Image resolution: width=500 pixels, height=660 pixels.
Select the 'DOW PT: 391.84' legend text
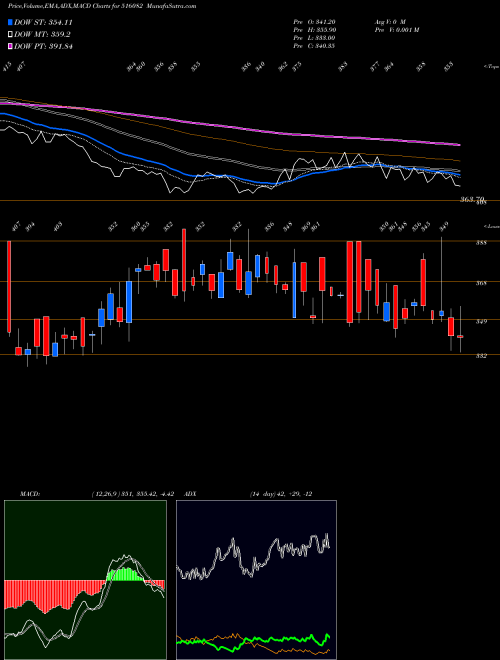[x=43, y=46]
